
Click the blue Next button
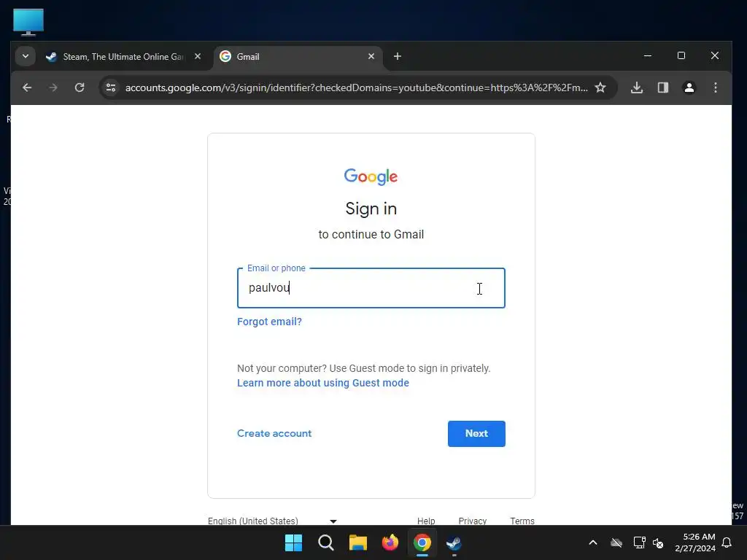(476, 434)
